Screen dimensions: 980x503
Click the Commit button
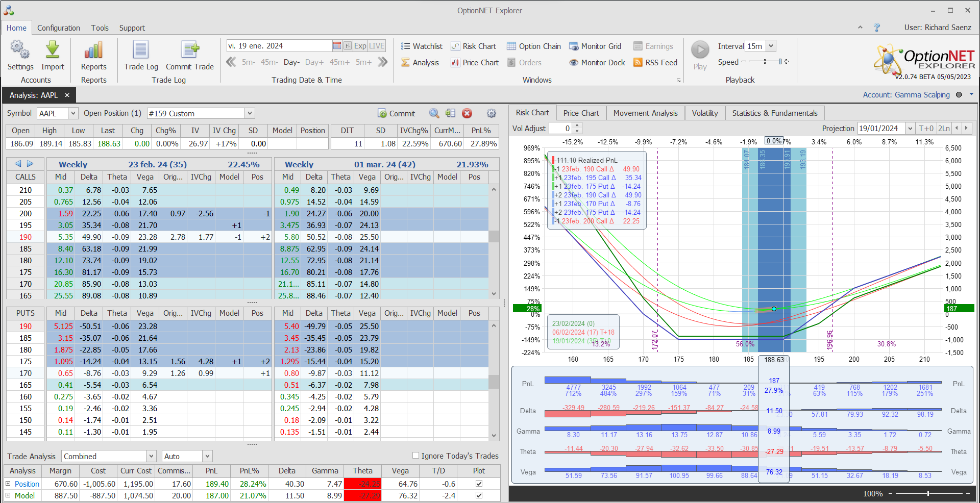pyautogui.click(x=397, y=113)
